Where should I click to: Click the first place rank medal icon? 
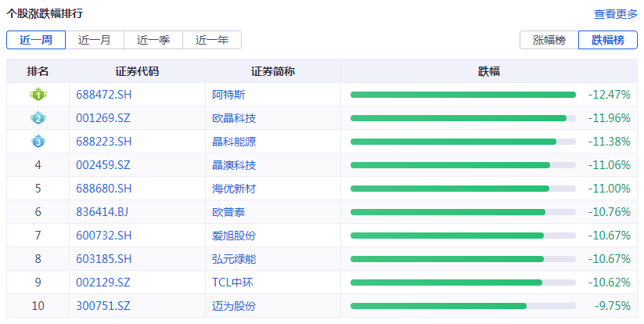[38, 95]
